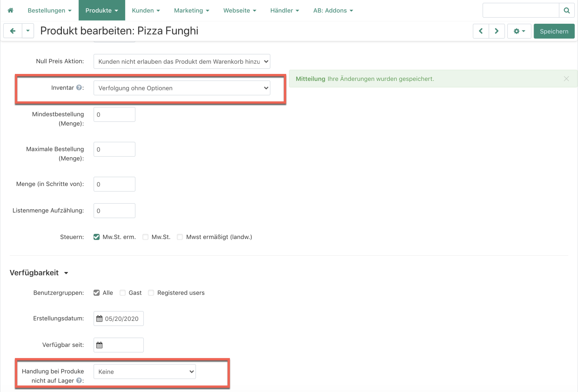Click the Speichern button

click(554, 31)
